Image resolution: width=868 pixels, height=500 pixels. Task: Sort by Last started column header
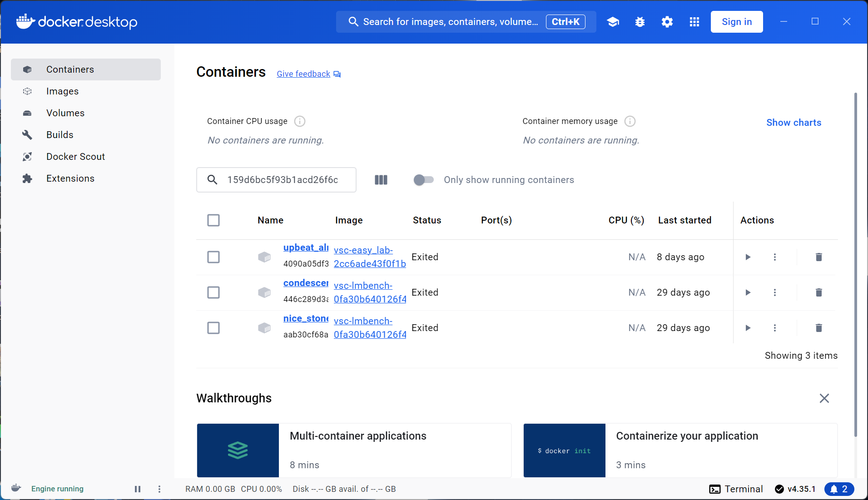click(x=684, y=220)
